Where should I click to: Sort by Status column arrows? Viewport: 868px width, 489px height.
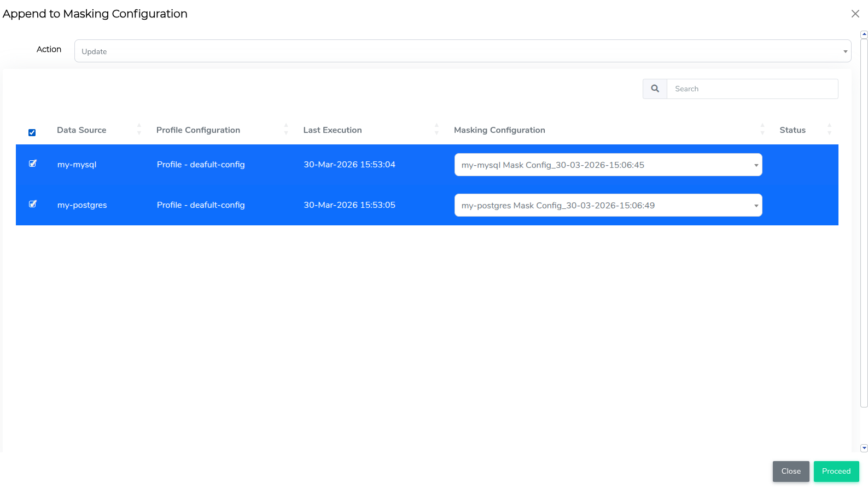pyautogui.click(x=829, y=130)
